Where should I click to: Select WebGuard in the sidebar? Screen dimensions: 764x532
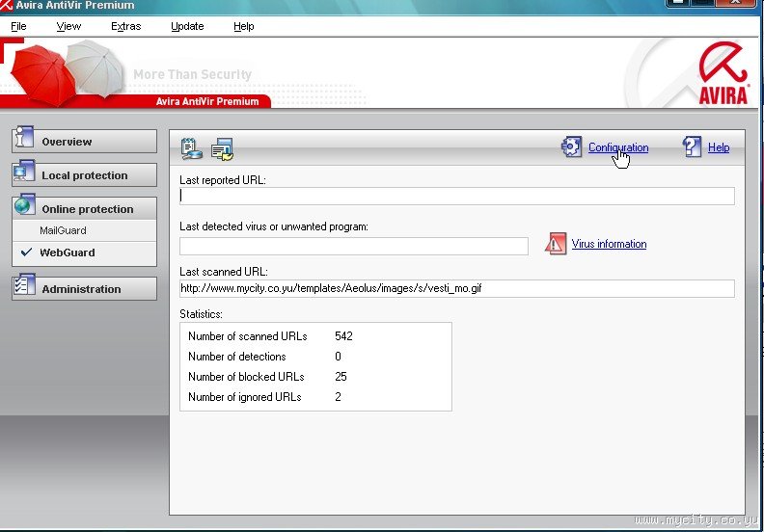[x=68, y=253]
